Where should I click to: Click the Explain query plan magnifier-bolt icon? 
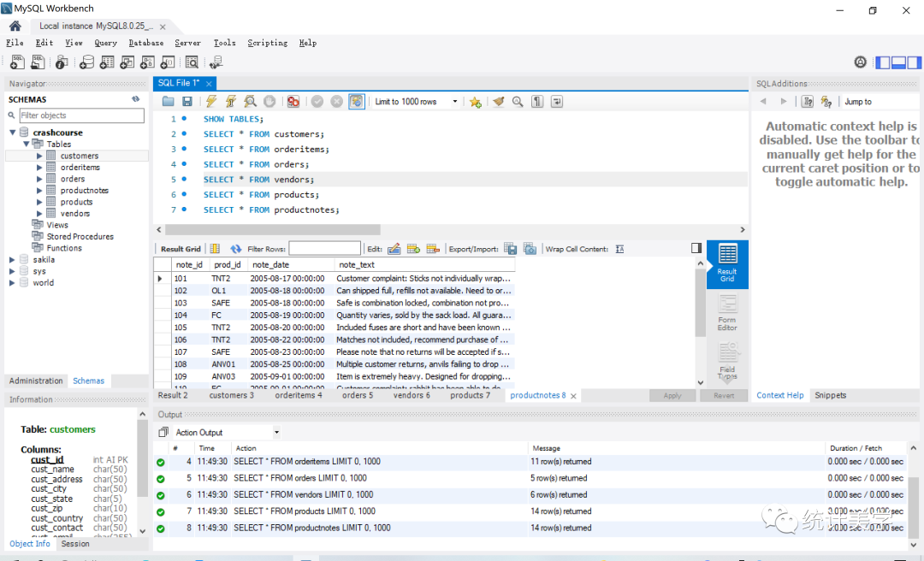pyautogui.click(x=250, y=102)
